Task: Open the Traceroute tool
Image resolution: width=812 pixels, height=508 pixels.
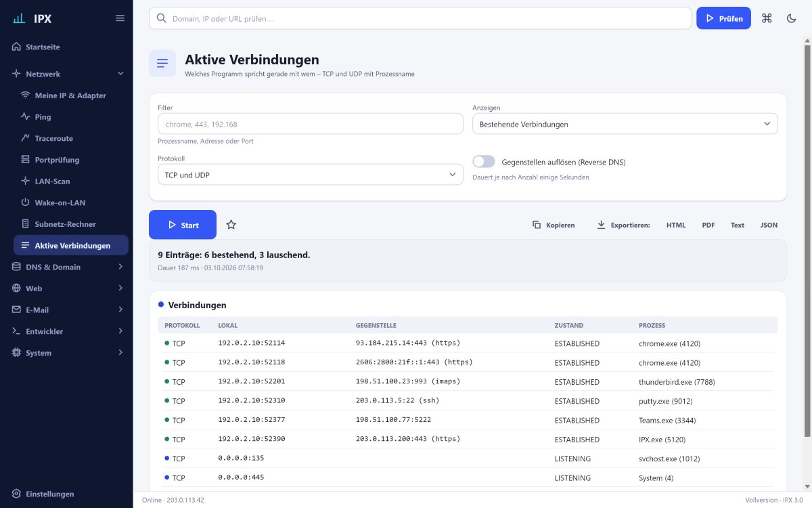Action: (x=71, y=138)
